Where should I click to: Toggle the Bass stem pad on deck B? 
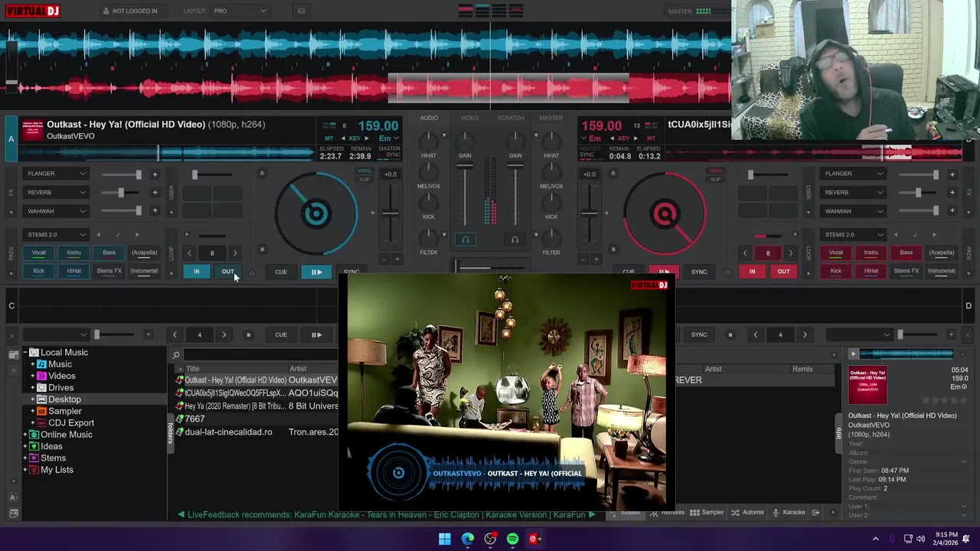tap(906, 253)
